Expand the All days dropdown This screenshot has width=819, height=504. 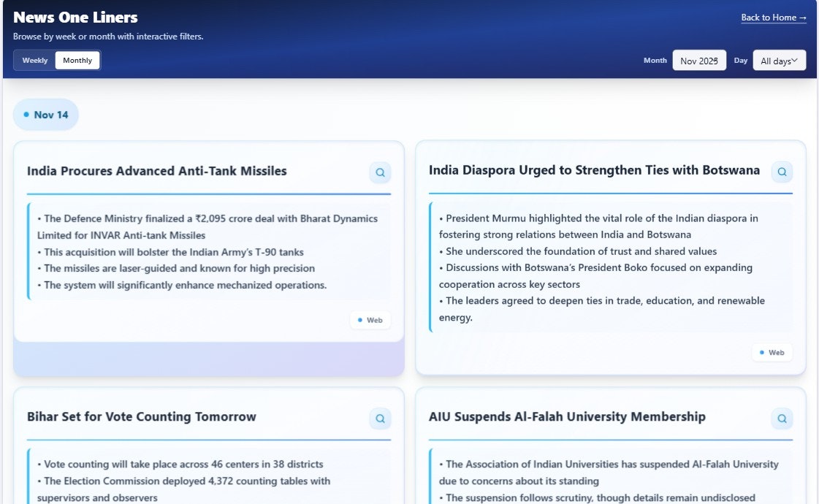point(779,61)
